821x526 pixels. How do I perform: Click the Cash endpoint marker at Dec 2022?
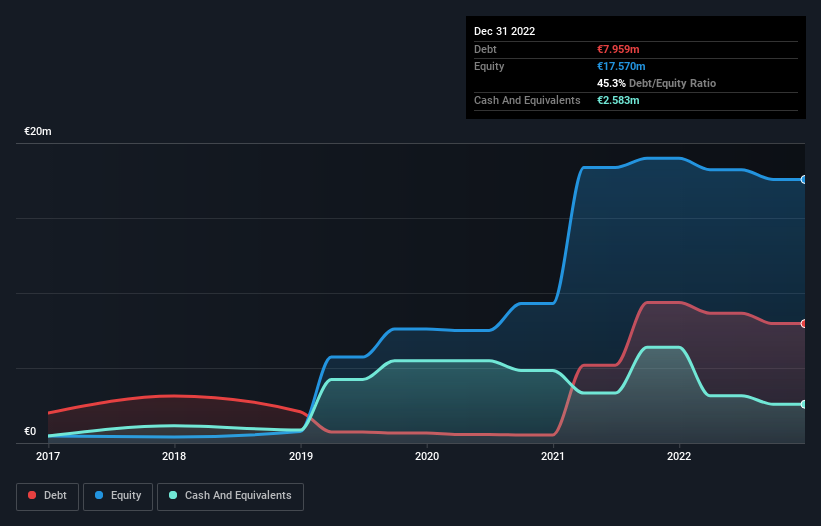(x=804, y=405)
